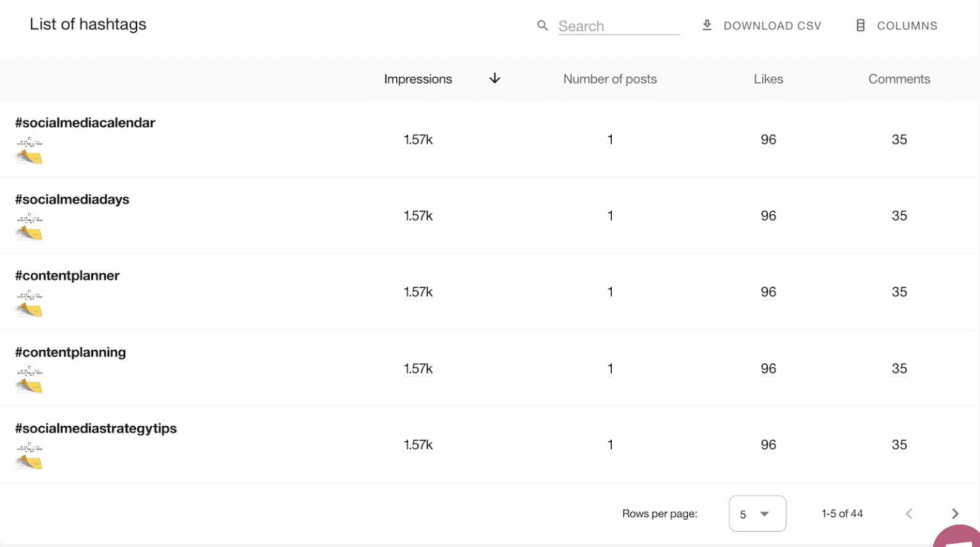Type in the Search hashtags field
The height and width of the screenshot is (547, 980).
(x=618, y=26)
